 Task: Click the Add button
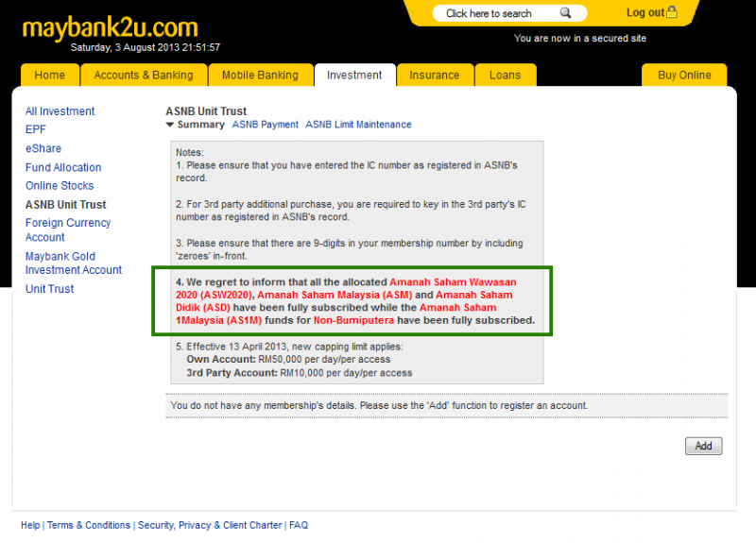pos(703,446)
